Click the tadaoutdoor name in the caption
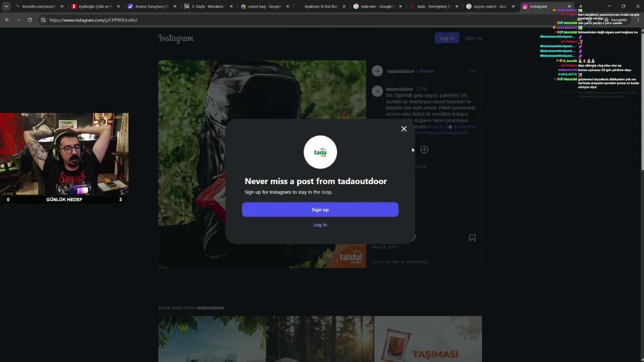Image resolution: width=644 pixels, height=362 pixels. [399, 89]
